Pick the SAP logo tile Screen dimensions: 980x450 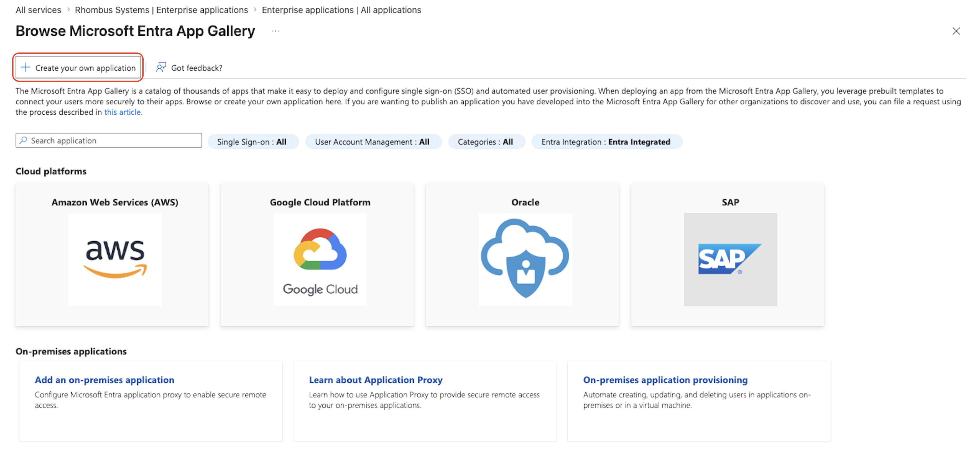click(730, 259)
